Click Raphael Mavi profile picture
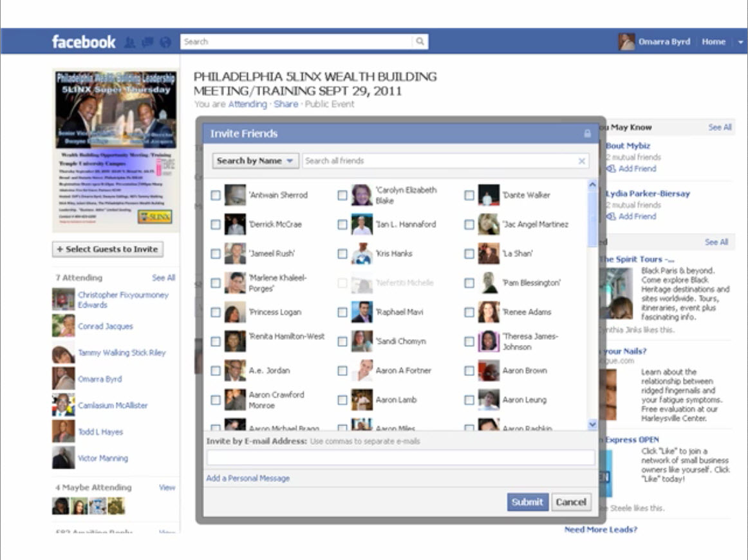This screenshot has width=748, height=560. 362,312
